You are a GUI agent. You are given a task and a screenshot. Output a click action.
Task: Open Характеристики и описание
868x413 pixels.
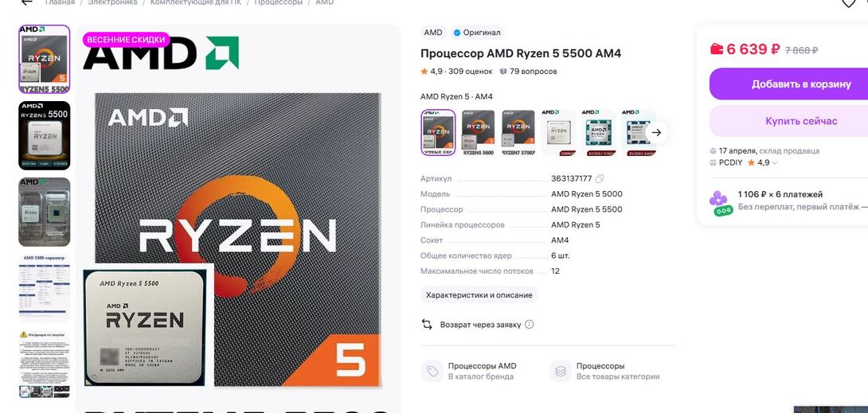[x=479, y=295]
